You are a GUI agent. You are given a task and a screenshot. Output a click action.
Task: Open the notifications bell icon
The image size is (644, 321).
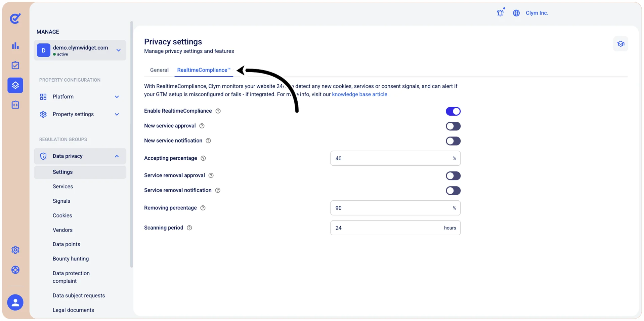coord(500,13)
